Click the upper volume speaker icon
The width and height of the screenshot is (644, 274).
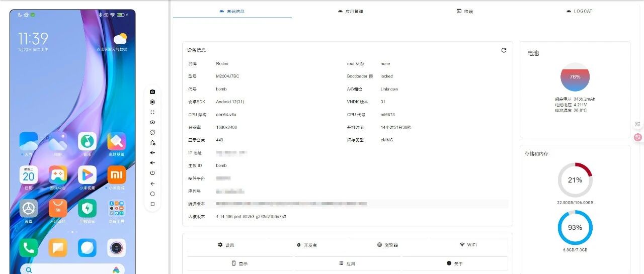[152, 153]
